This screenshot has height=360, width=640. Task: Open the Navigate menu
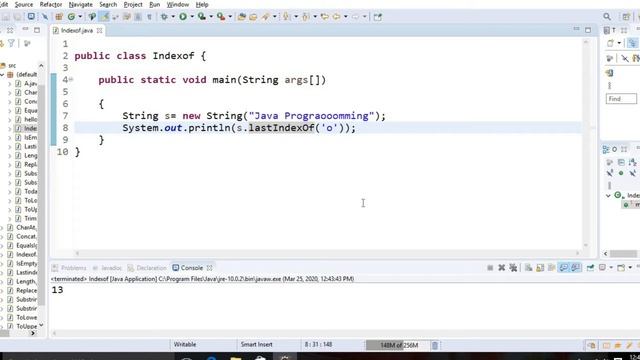pos(80,4)
